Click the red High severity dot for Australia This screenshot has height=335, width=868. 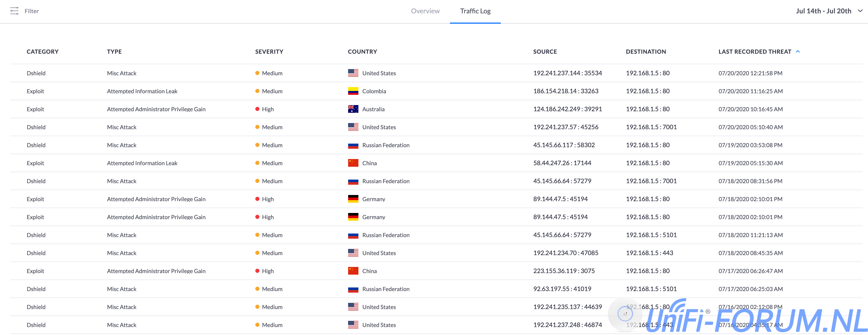(x=257, y=109)
